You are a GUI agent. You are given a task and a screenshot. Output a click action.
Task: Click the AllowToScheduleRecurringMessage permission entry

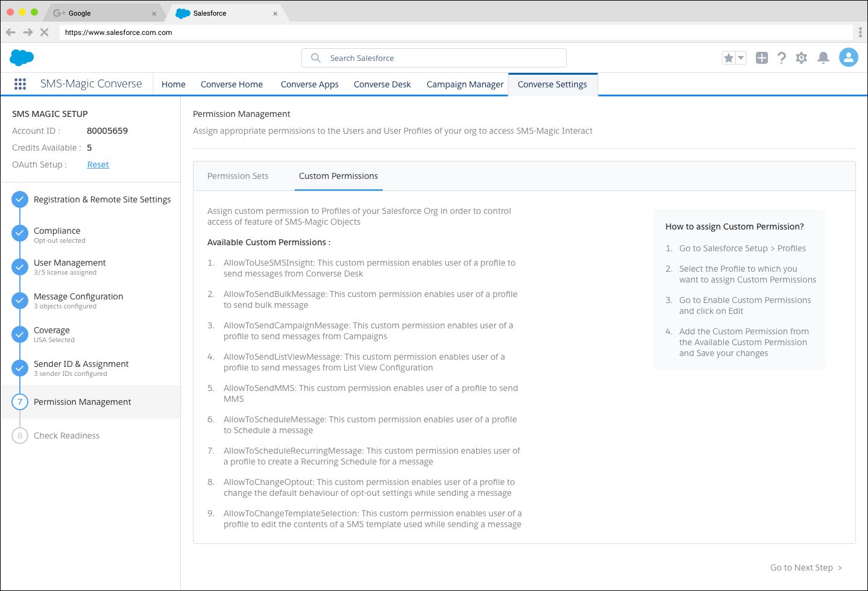coord(372,456)
